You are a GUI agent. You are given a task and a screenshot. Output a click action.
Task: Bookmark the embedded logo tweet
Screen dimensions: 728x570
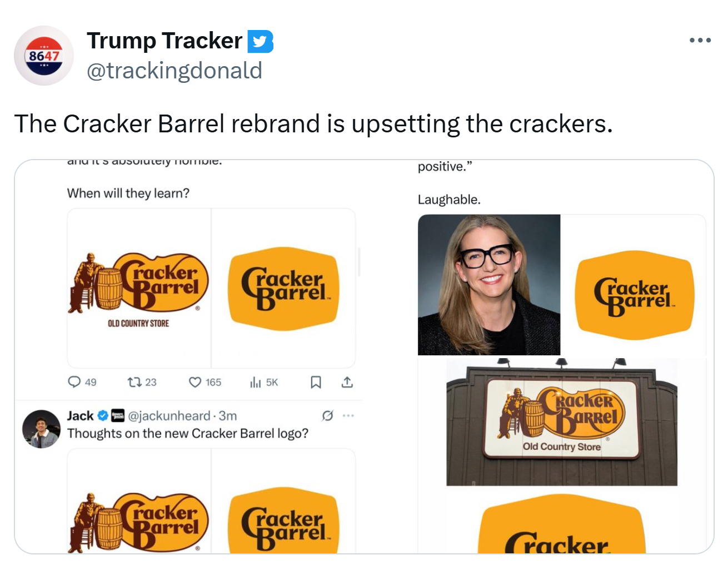point(316,382)
